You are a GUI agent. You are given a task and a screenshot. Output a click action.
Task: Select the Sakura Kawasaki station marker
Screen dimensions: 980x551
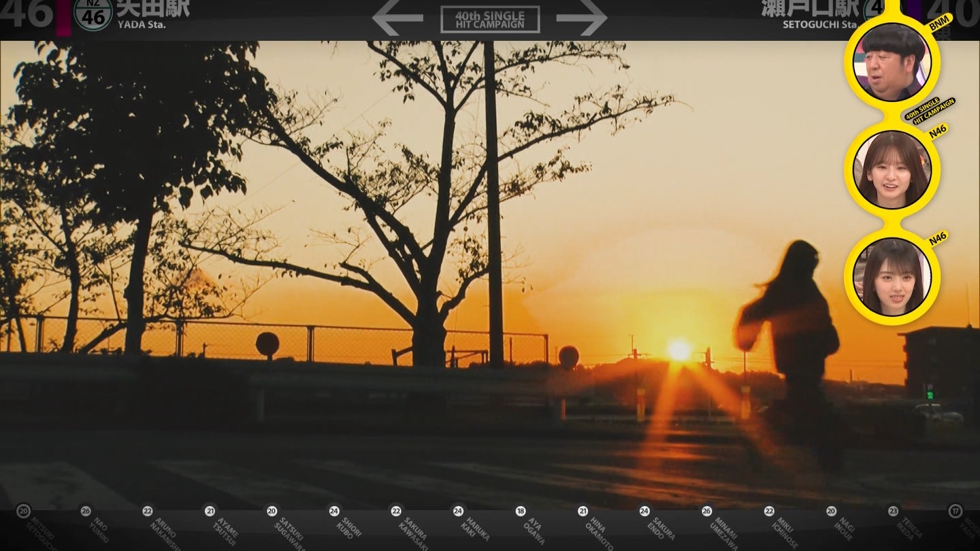pos(396,511)
